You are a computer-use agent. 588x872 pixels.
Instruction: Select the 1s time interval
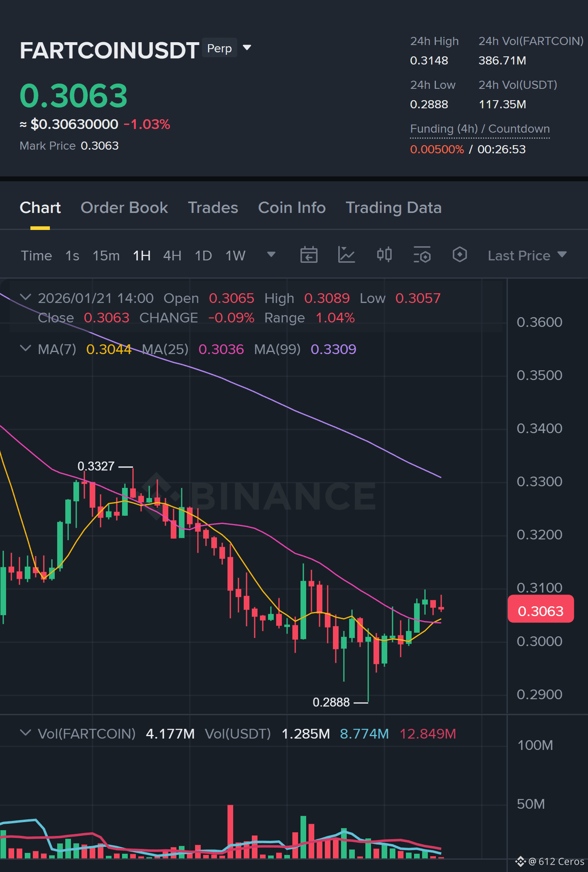tap(72, 256)
